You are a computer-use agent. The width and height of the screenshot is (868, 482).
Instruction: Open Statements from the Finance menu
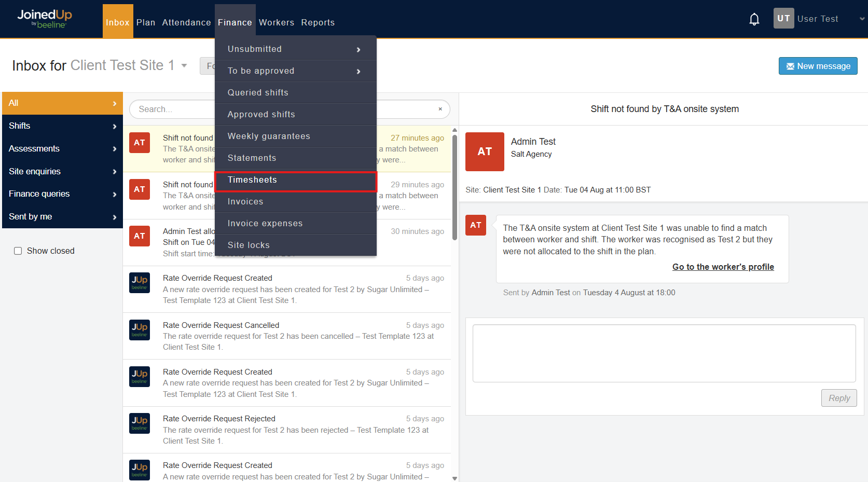tap(295, 158)
